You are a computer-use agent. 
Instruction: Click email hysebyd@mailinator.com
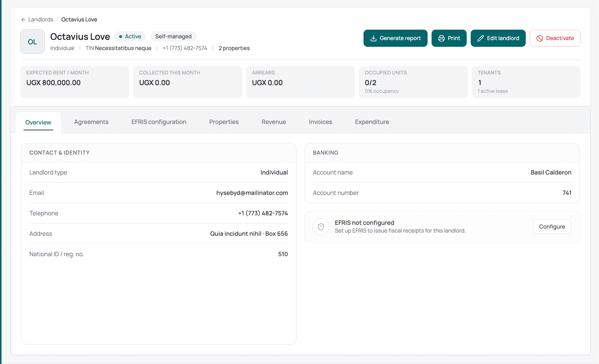(x=252, y=193)
